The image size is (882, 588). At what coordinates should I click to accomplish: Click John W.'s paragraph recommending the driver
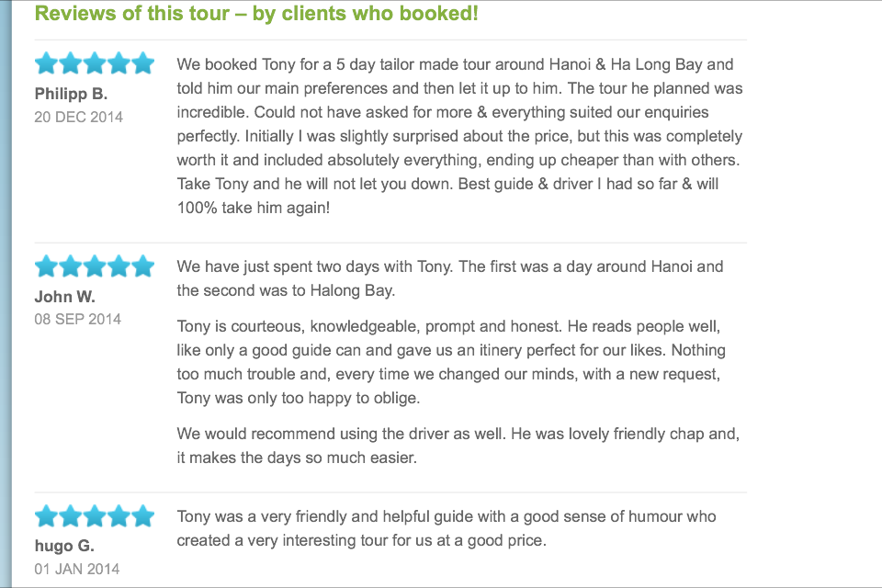point(458,446)
